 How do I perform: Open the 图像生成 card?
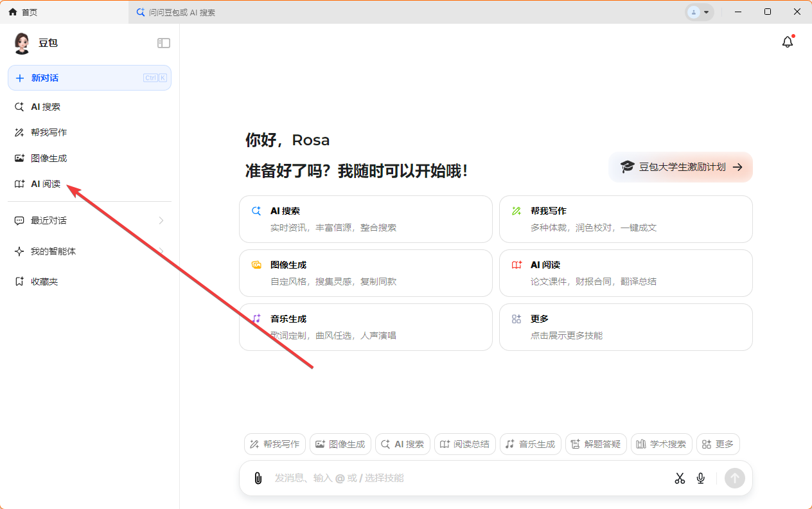(x=366, y=273)
